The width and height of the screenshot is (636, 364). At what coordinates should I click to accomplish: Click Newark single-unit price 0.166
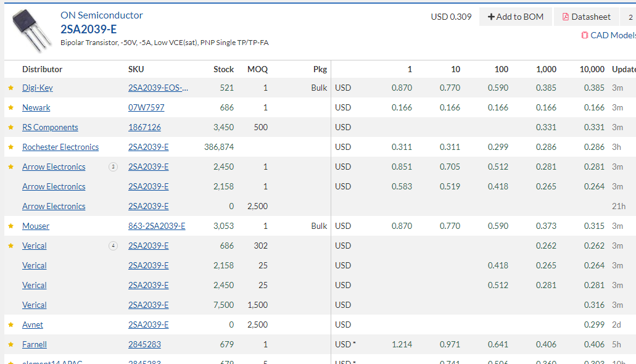402,107
